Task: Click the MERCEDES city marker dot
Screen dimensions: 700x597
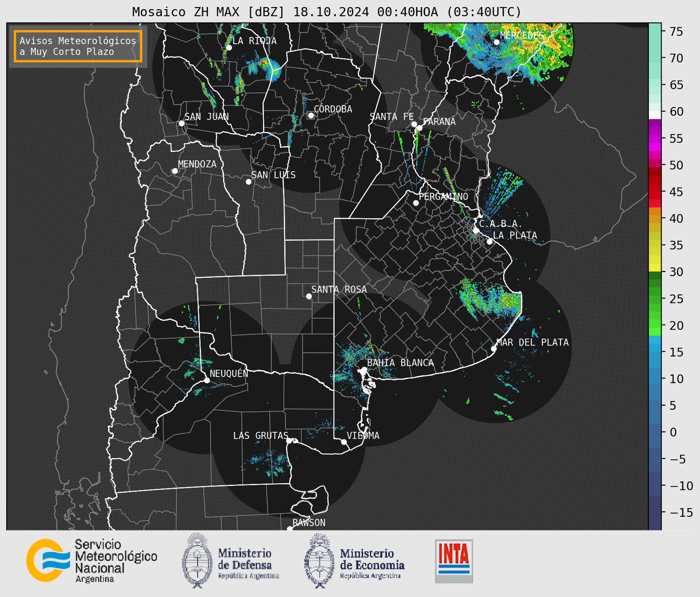Action: (x=496, y=42)
